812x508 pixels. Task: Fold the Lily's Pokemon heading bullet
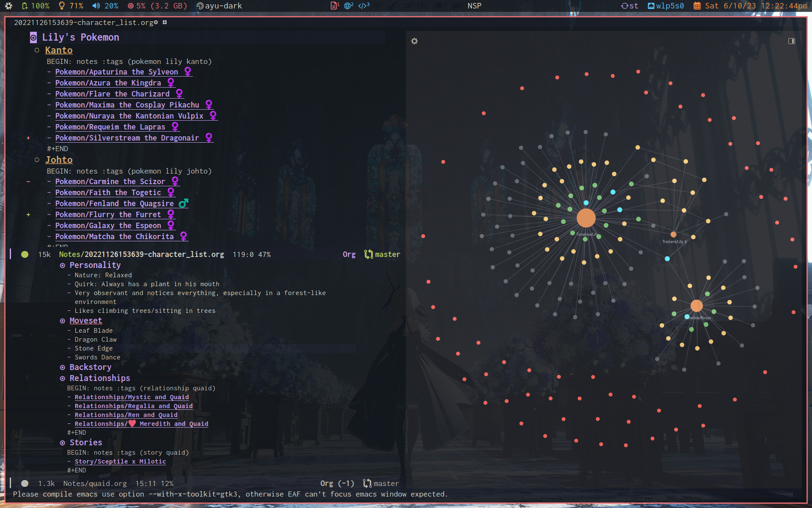[33, 38]
